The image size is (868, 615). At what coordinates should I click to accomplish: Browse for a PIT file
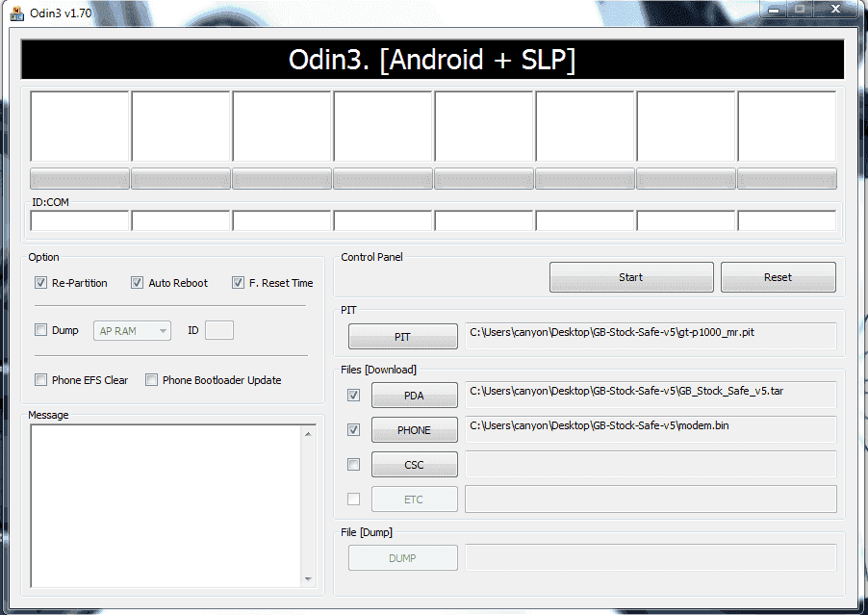coord(402,337)
